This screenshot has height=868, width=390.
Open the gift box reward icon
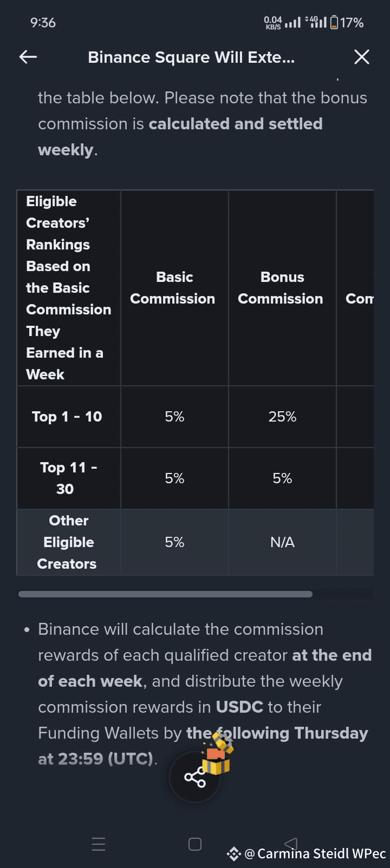click(x=218, y=753)
